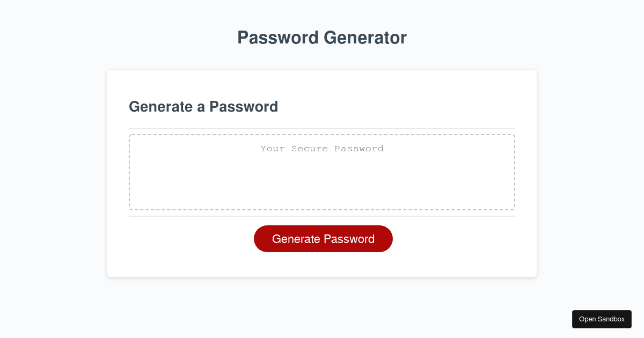Click the word Open in the corner button
Screen dimensions: 644x338
pos(587,319)
